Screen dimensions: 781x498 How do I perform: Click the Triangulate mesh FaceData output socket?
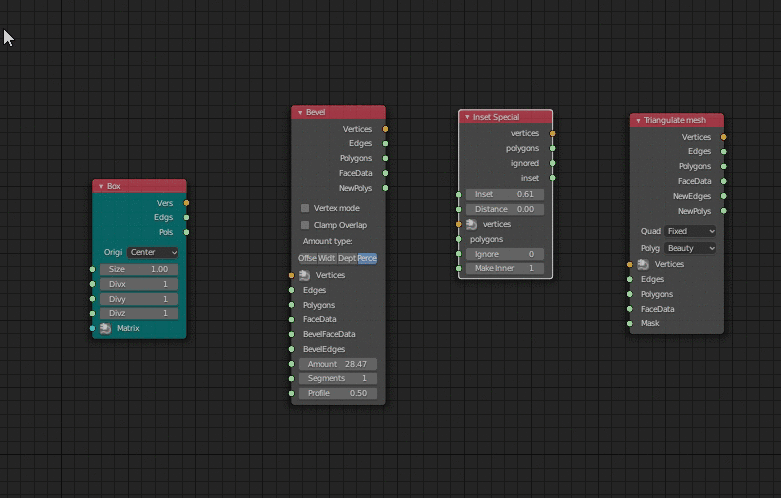pyautogui.click(x=724, y=181)
